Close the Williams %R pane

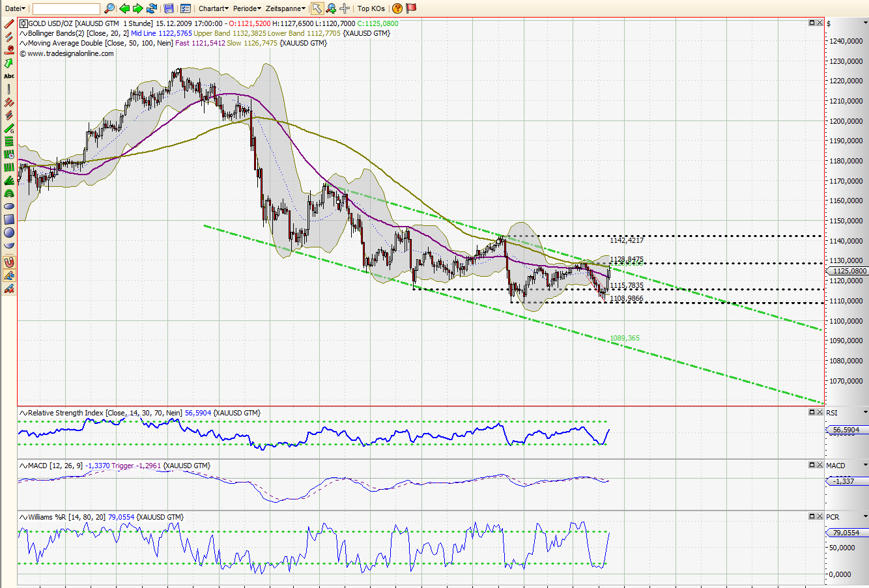[x=819, y=516]
